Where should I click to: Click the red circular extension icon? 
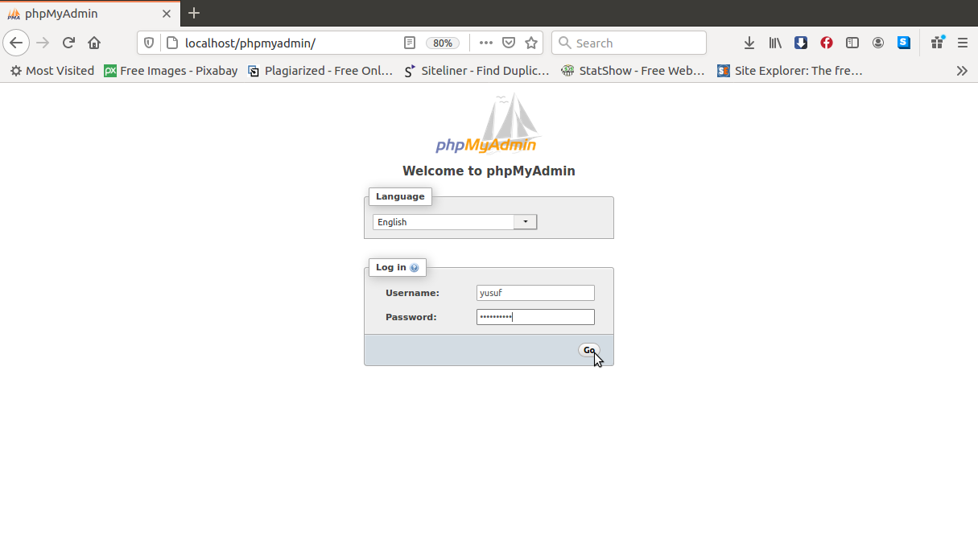[x=827, y=43]
